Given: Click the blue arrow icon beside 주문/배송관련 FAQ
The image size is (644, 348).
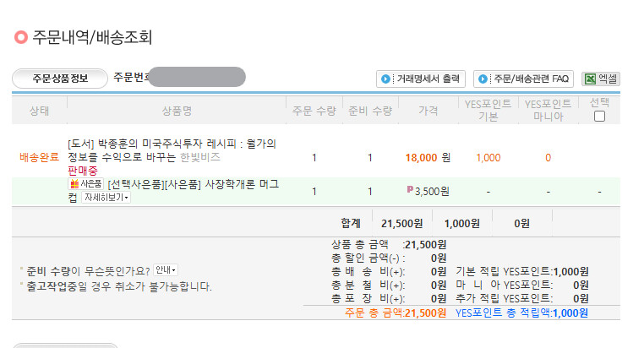Looking at the screenshot, I should (x=483, y=79).
